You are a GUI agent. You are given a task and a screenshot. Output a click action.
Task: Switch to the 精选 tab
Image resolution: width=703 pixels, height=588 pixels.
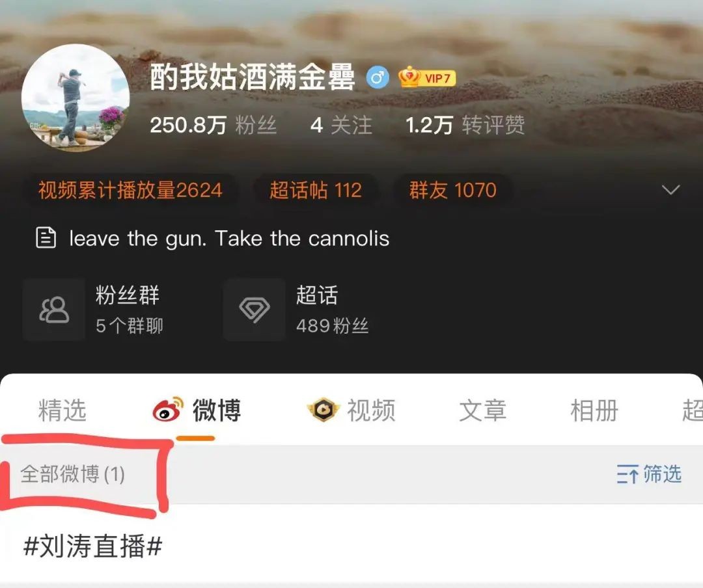click(62, 410)
